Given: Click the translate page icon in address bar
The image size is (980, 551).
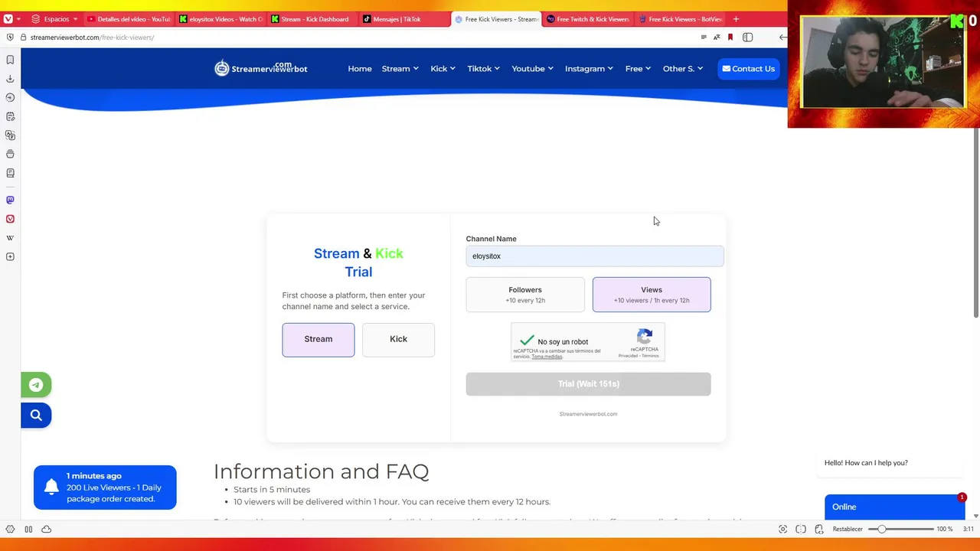Looking at the screenshot, I should pyautogui.click(x=717, y=37).
